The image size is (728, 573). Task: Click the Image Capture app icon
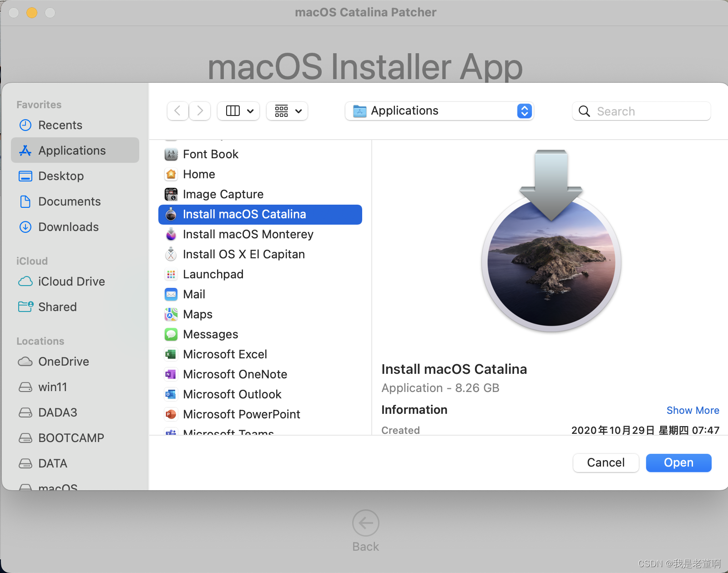tap(171, 194)
